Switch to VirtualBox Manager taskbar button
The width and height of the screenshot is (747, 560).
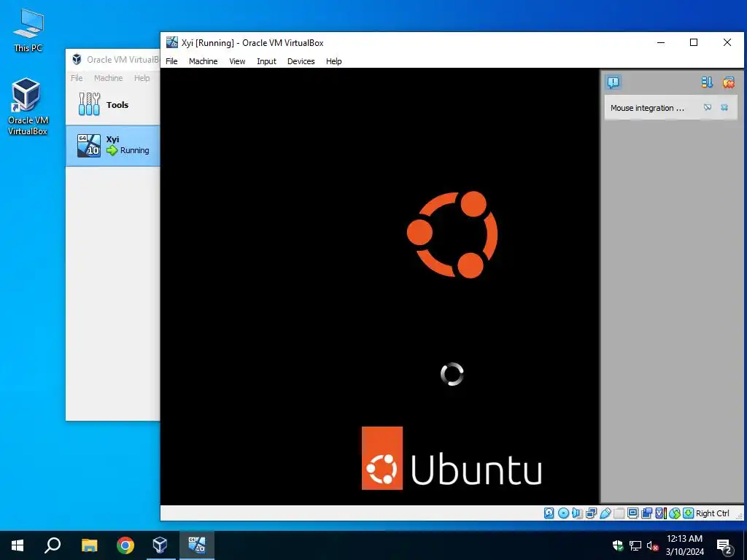point(160,545)
